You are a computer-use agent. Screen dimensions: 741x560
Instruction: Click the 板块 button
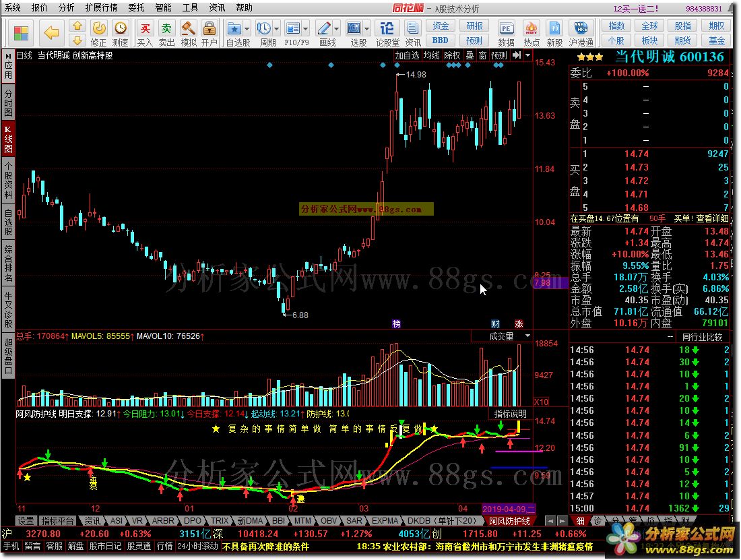click(650, 40)
